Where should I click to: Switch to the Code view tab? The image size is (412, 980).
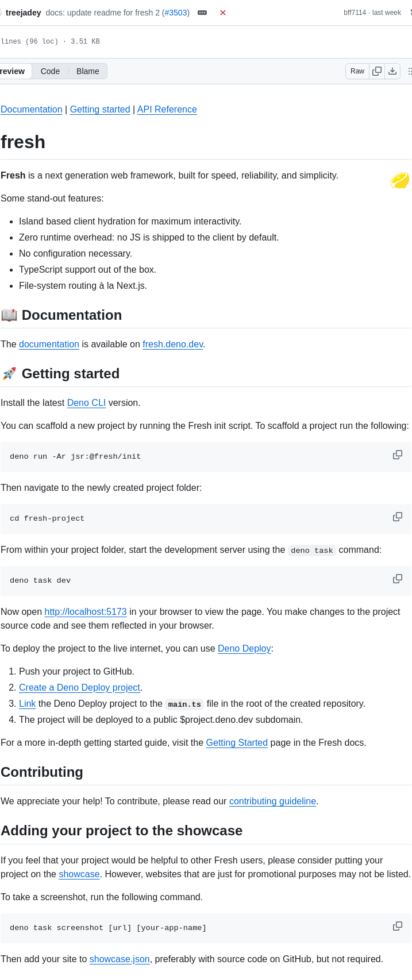50,71
